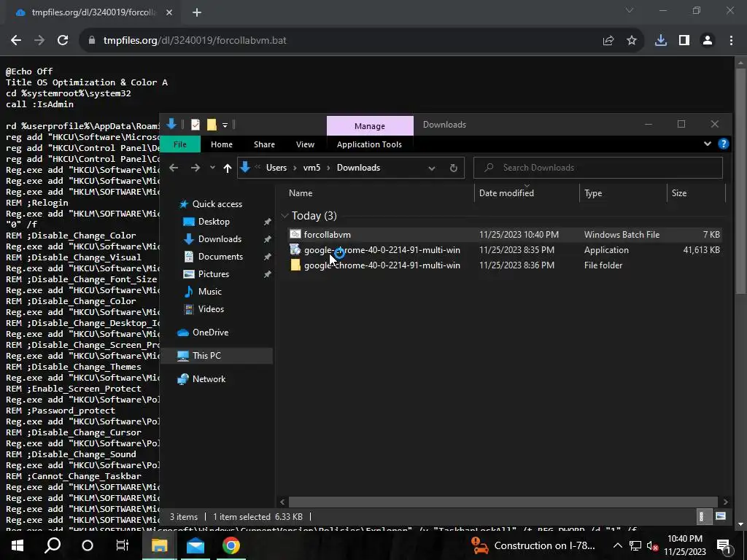Screen dimensions: 747x560
Task: Click Explorer's horizontal scrollbar
Action: (503, 502)
